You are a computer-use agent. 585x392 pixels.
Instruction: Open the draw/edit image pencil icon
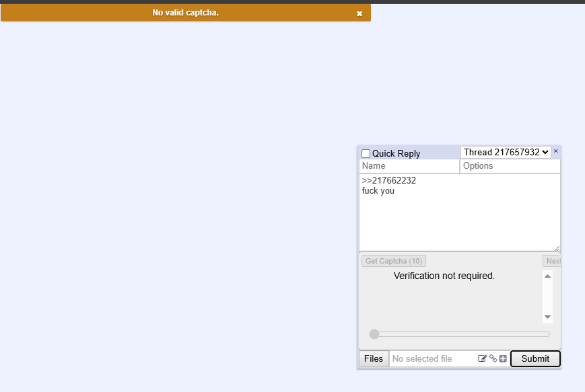pyautogui.click(x=482, y=358)
